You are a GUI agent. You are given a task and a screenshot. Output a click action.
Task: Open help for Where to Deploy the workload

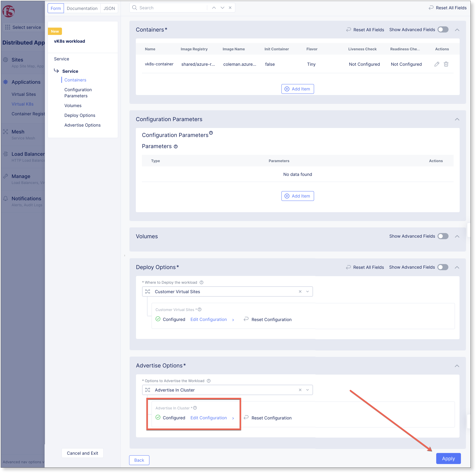point(202,282)
